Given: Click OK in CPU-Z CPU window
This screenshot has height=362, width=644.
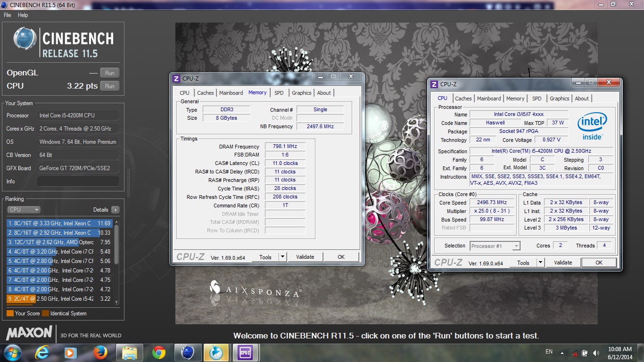Looking at the screenshot, I should pos(599,263).
